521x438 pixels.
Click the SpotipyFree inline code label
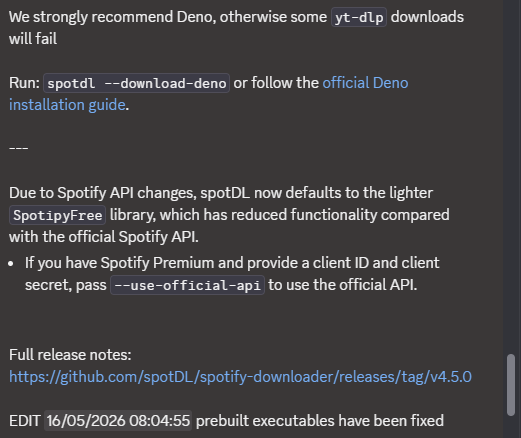tap(57, 215)
